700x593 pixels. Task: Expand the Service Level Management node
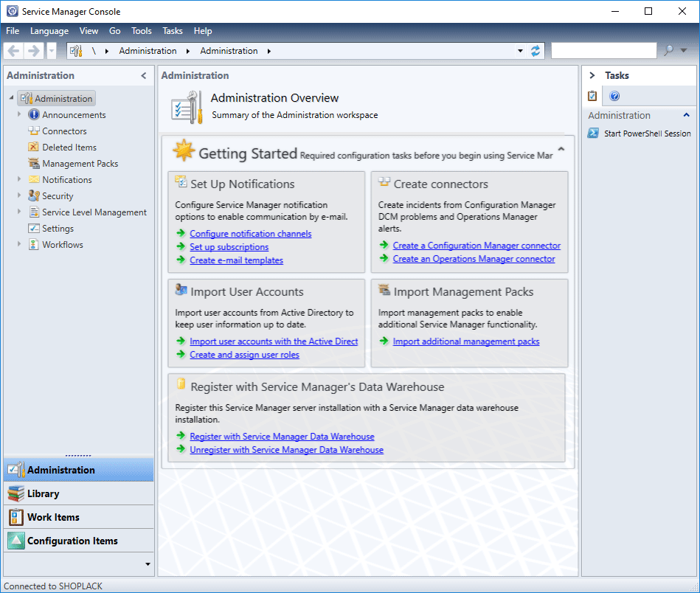click(18, 212)
